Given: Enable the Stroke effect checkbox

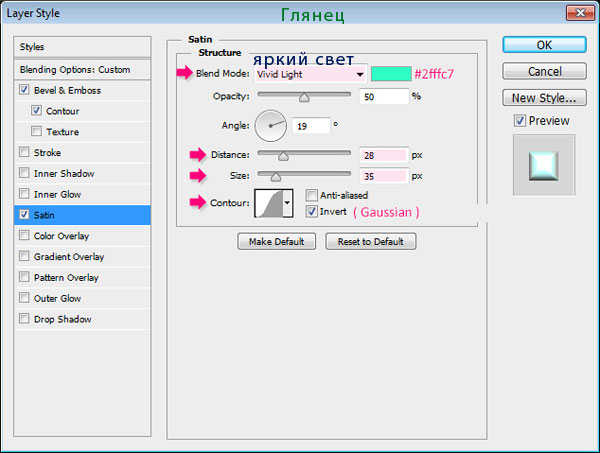Looking at the screenshot, I should (24, 152).
